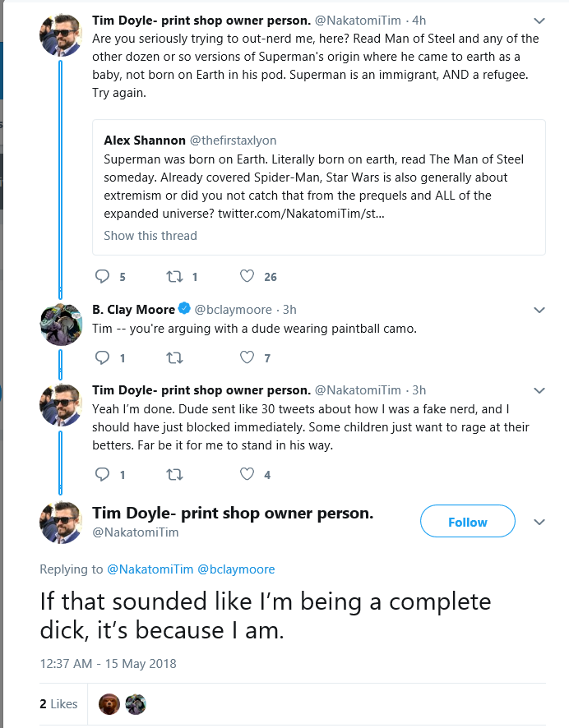
Task: Open the chevron menu on the first tweet
Action: (539, 21)
